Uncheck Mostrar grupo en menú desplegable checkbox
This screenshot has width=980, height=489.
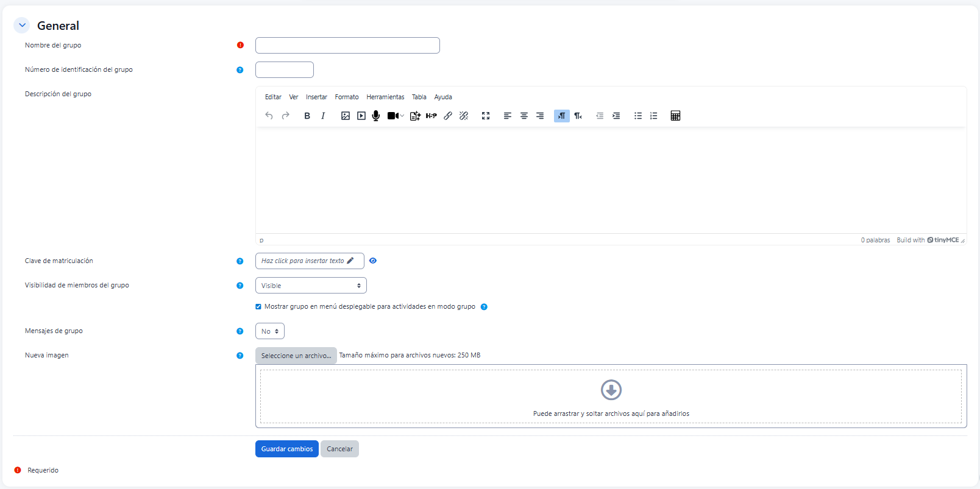click(258, 307)
